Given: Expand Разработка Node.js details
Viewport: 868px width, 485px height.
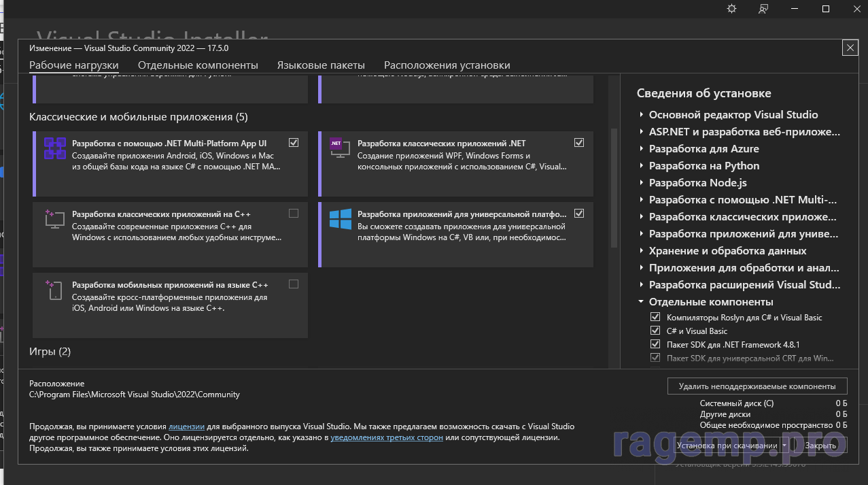Looking at the screenshot, I should click(641, 183).
